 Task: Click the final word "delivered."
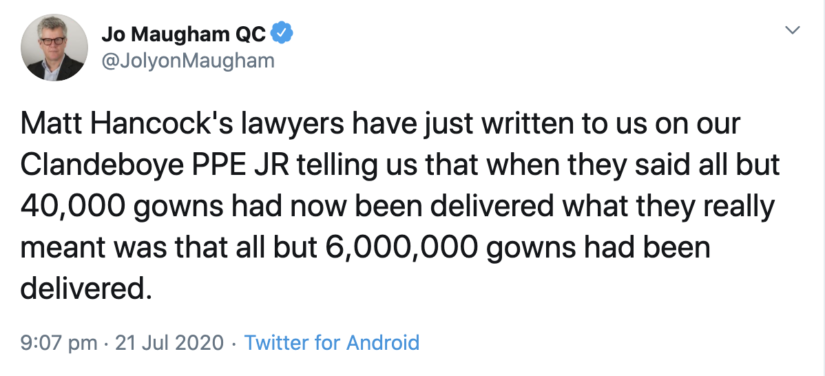point(86,288)
